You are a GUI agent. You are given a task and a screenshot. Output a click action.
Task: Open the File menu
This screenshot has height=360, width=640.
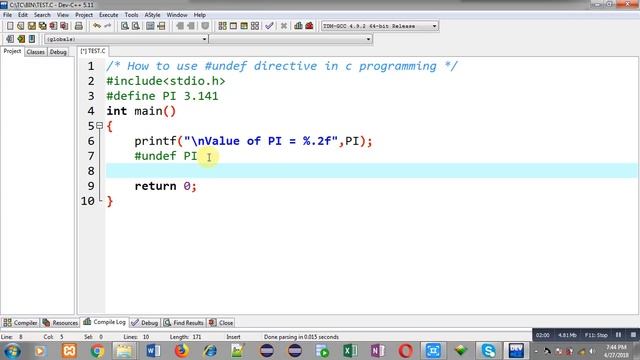tap(7, 15)
